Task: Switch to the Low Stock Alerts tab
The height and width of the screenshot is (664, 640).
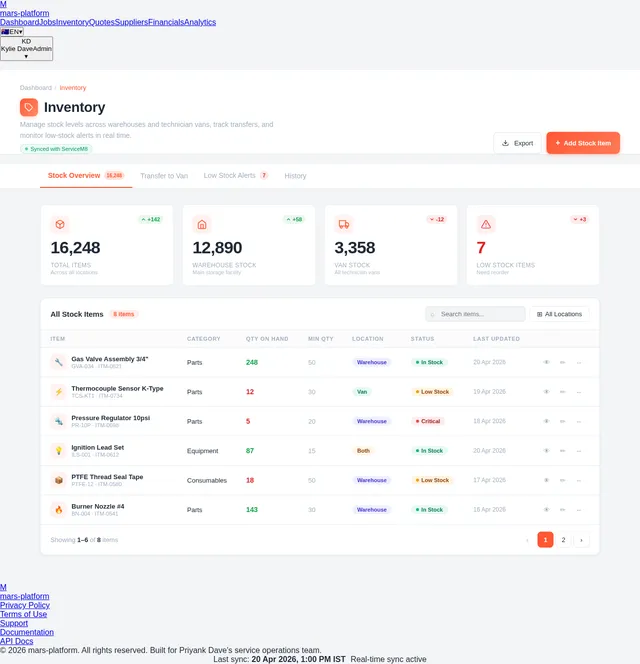Action: pos(235,175)
